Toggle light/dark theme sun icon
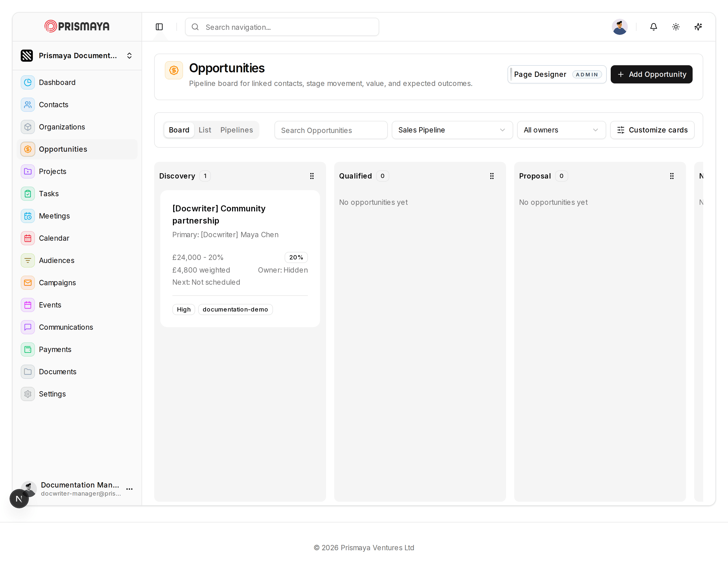The height and width of the screenshot is (573, 728). tap(676, 27)
